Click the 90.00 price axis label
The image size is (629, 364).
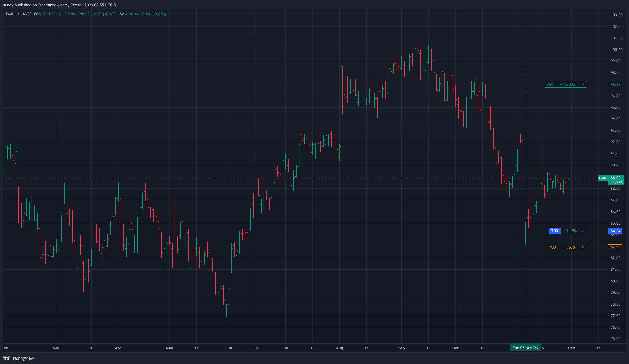tap(616, 165)
